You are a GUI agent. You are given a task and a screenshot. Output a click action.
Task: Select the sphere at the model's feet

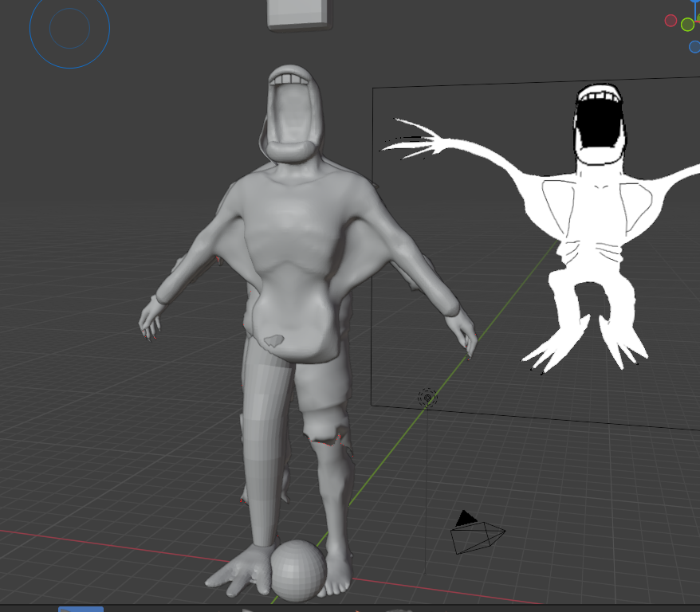tap(297, 570)
